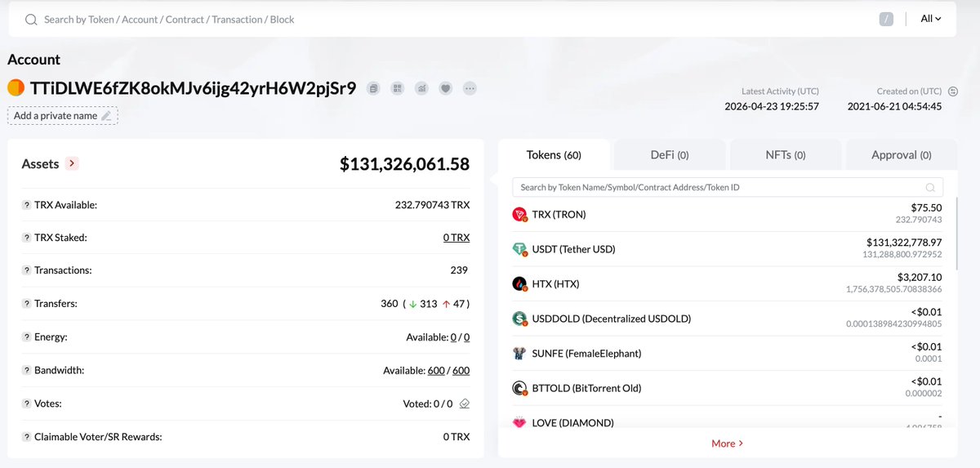This screenshot has height=468, width=980.
Task: Click the Transactions count 239
Action: (459, 270)
